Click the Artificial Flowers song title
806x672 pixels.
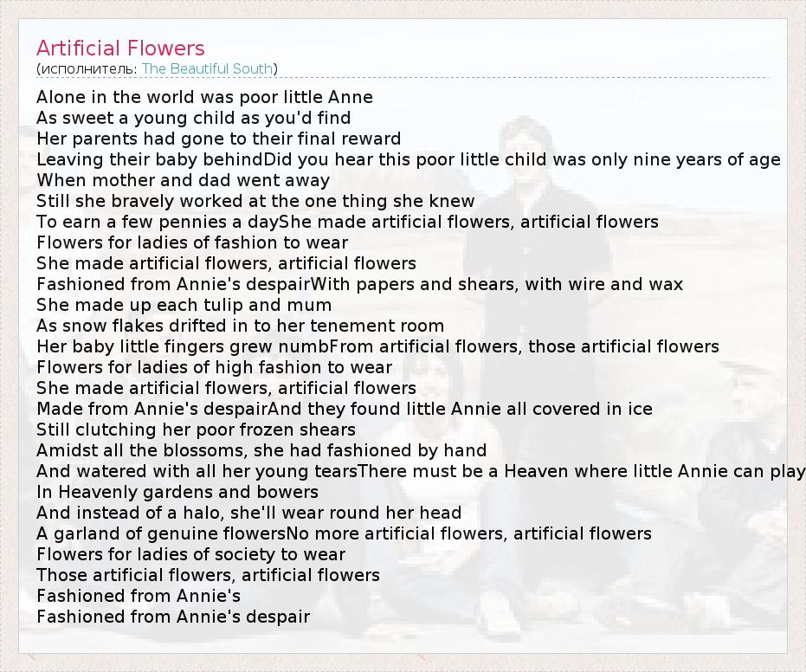pyautogui.click(x=120, y=48)
